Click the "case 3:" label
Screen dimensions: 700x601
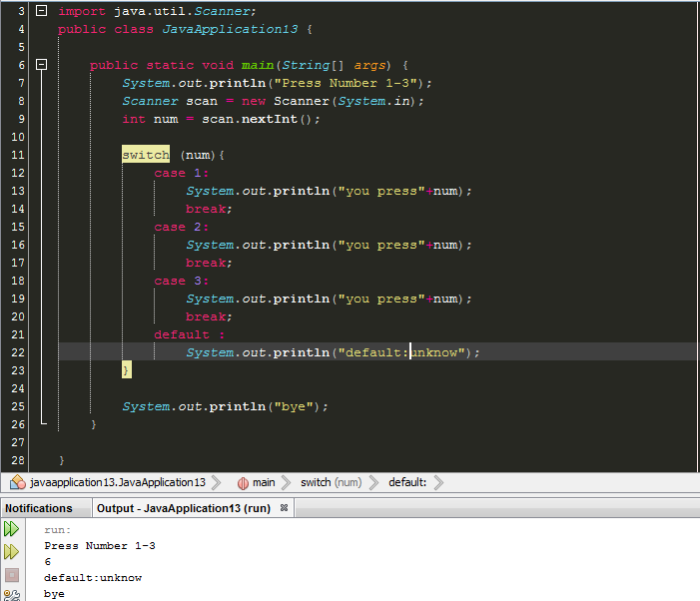click(182, 281)
